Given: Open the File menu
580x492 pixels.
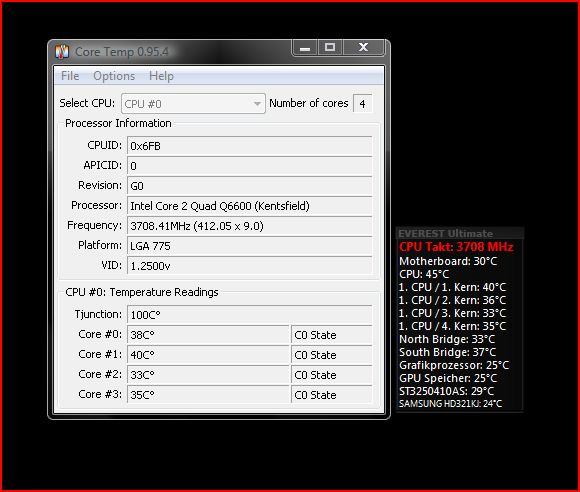Looking at the screenshot, I should pos(70,76).
